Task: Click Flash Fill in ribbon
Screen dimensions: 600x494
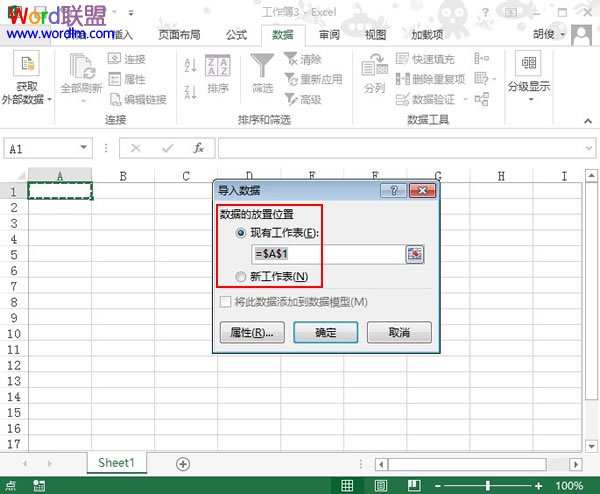Action: point(425,59)
